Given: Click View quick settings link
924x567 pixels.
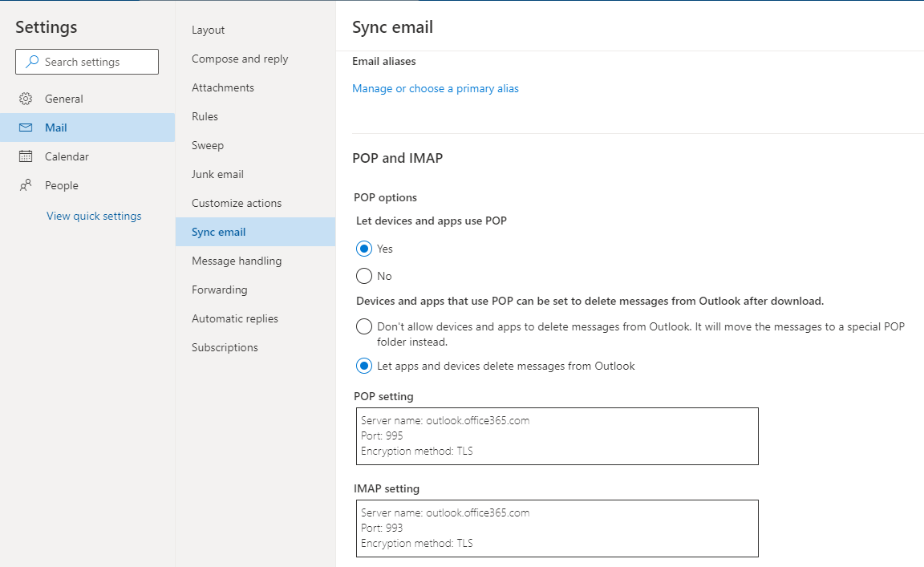Looking at the screenshot, I should (94, 216).
